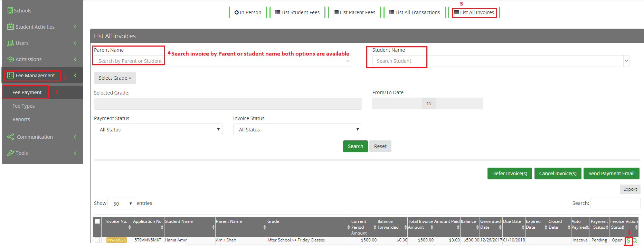Sort by Balance column arrows
This screenshot has width=644, height=248.
[x=477, y=227]
